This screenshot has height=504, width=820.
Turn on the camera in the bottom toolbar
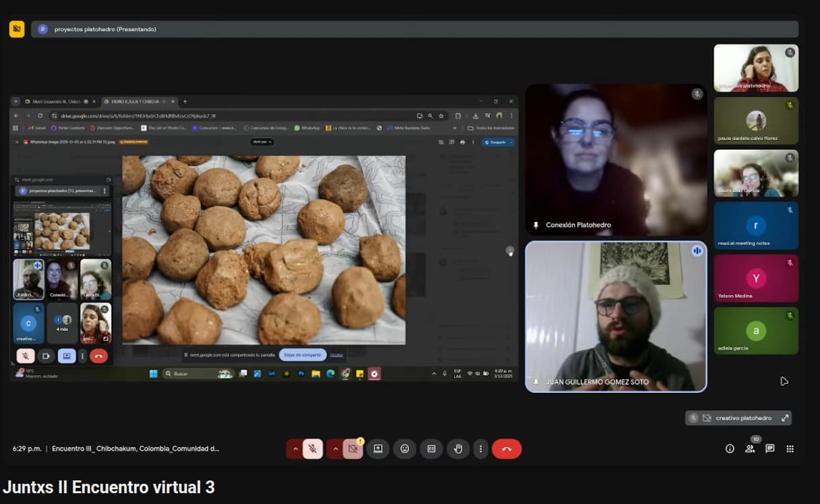click(x=352, y=449)
